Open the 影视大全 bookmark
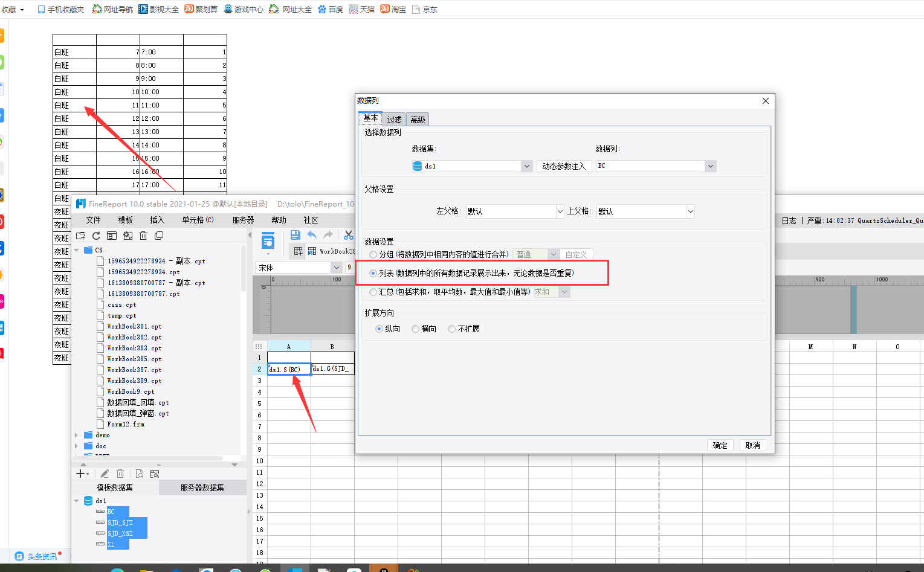This screenshot has height=572, width=924. [159, 9]
